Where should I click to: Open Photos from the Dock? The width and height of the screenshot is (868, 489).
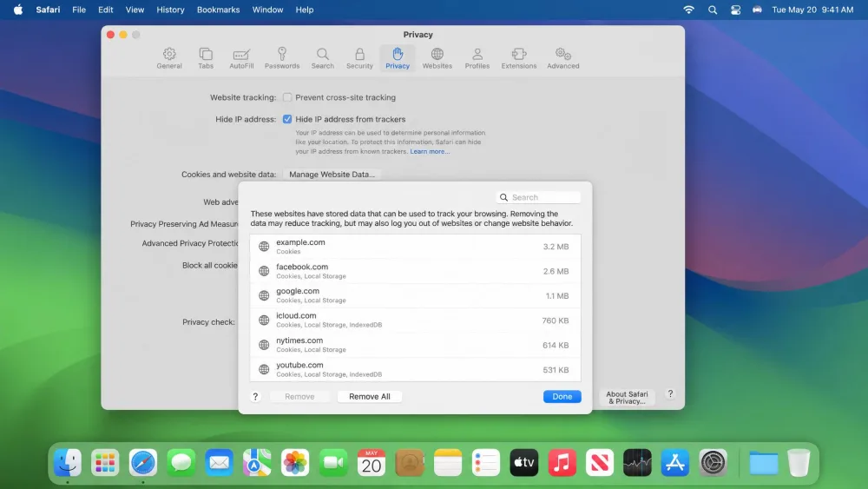295,462
